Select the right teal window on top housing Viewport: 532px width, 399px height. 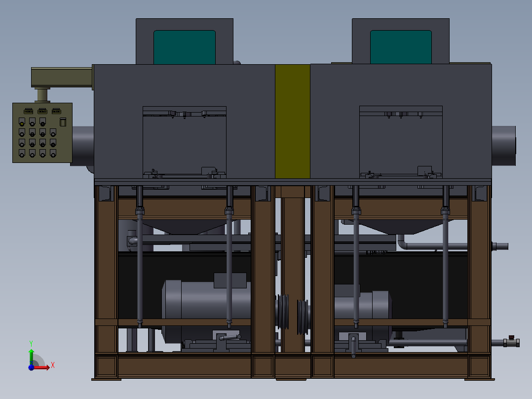[401, 47]
